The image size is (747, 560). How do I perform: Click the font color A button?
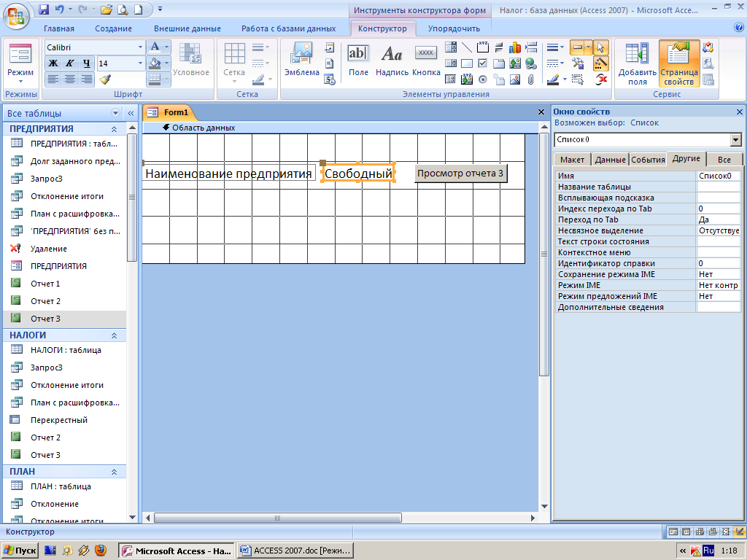pyautogui.click(x=155, y=47)
